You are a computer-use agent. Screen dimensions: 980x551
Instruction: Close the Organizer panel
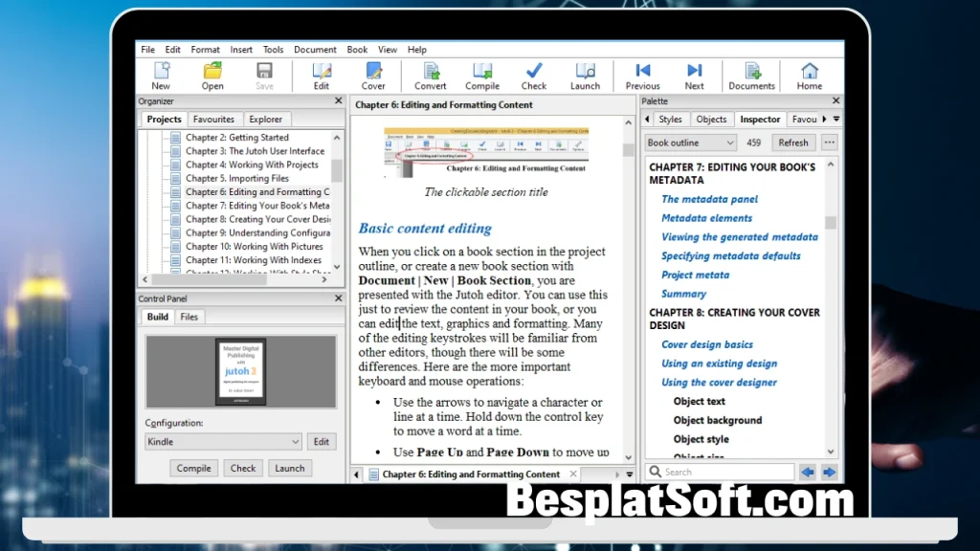click(x=338, y=100)
